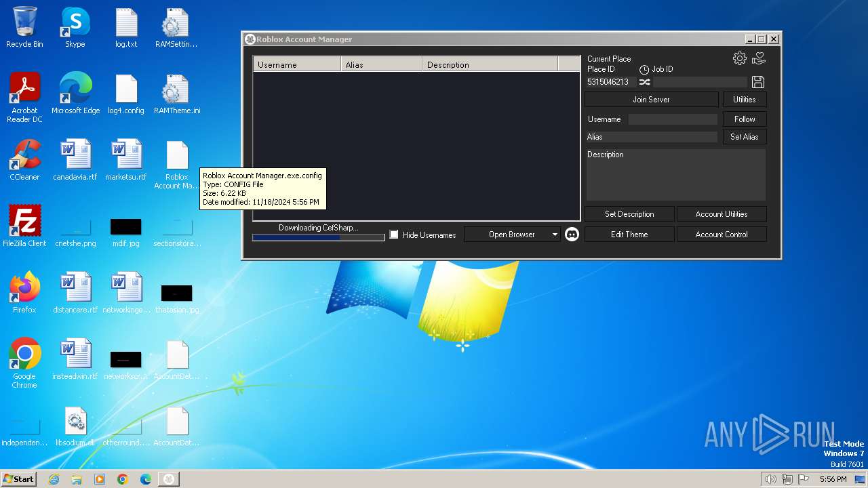
Task: Sort by the Username column header
Action: (297, 64)
